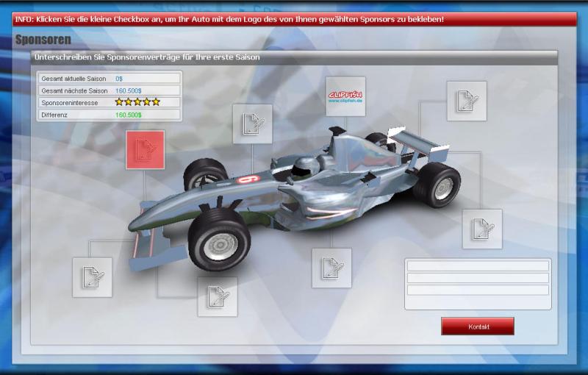Screen dimensions: 588x375
Task: Select the contract slot under the front wheel
Action: point(217,296)
